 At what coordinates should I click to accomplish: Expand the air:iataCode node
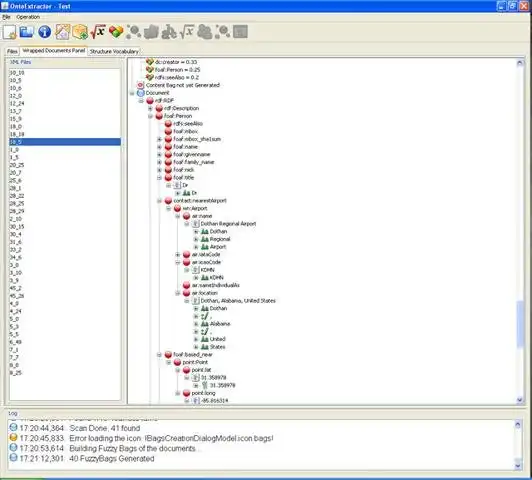[x=178, y=255]
